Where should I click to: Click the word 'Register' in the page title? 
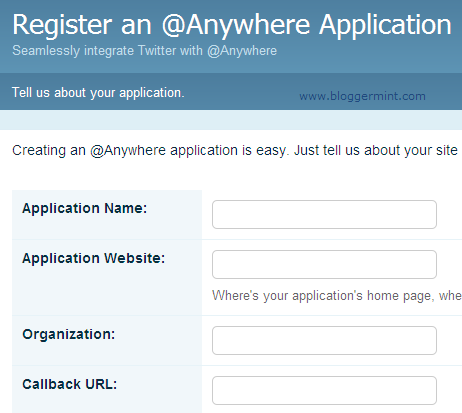pos(62,26)
